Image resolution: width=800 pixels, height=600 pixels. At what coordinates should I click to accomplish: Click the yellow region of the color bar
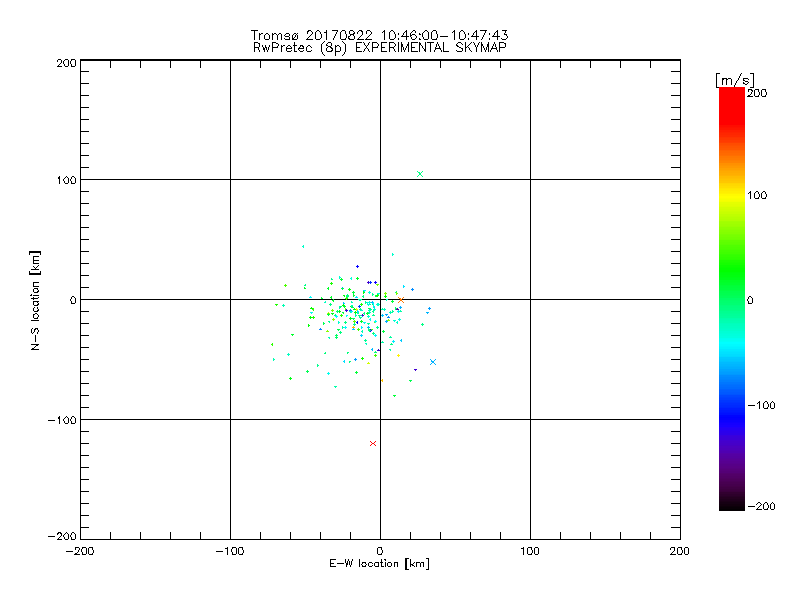(x=732, y=196)
